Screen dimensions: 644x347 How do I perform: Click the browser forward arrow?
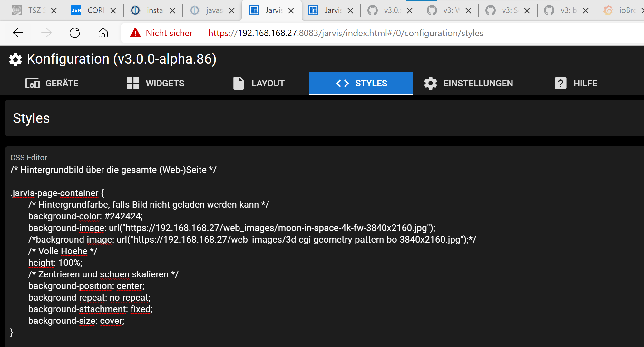(46, 33)
